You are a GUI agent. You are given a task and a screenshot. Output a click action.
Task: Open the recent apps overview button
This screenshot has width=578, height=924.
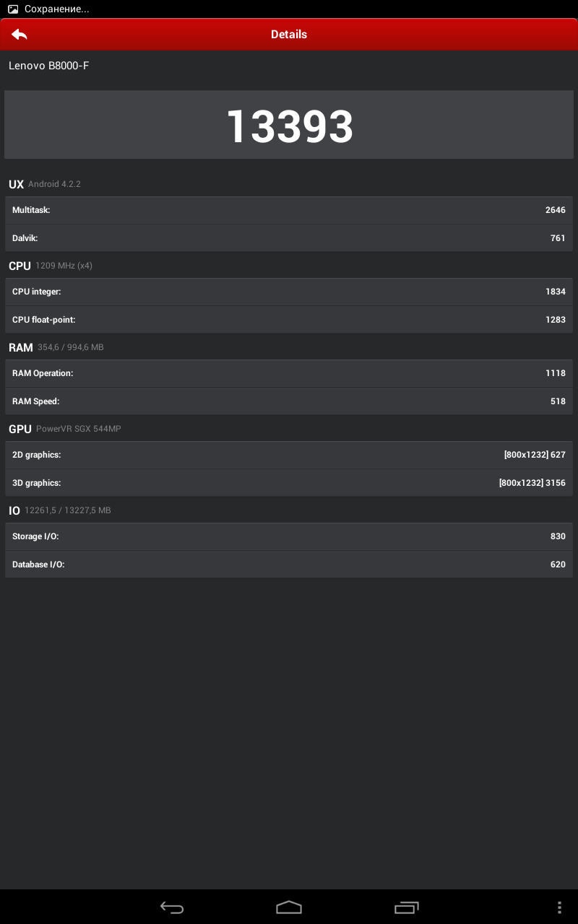(x=407, y=907)
